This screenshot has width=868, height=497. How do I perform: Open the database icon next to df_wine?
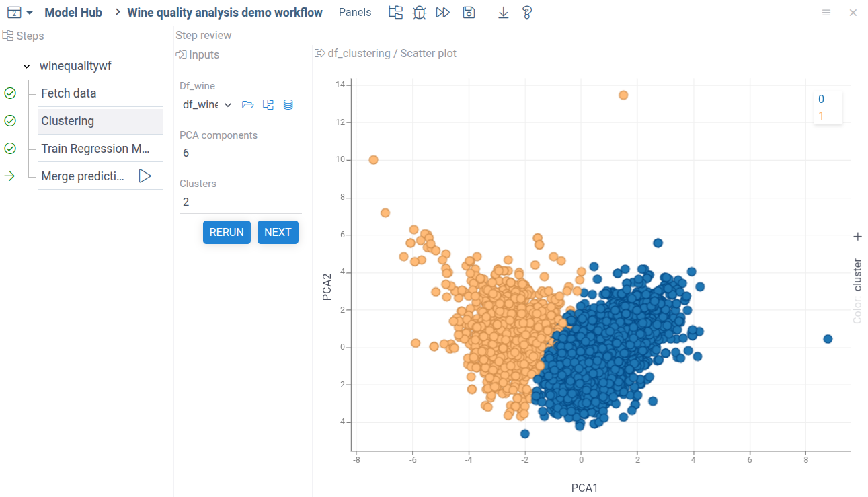[x=288, y=104]
